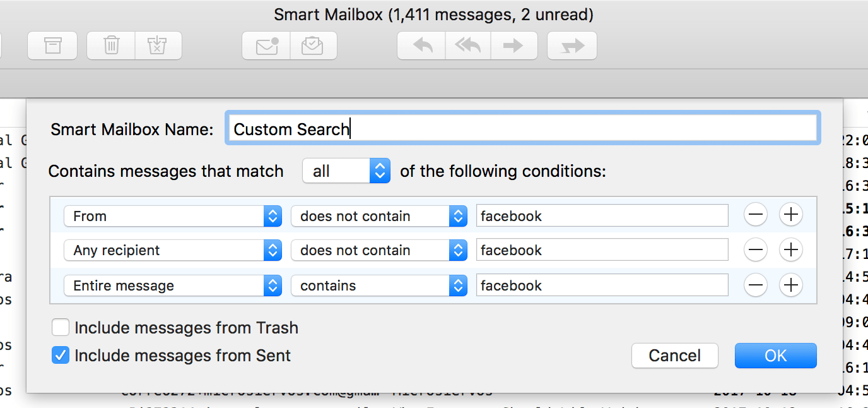Select the Junk mail toolbar icon
This screenshot has height=408, width=868.
158,45
